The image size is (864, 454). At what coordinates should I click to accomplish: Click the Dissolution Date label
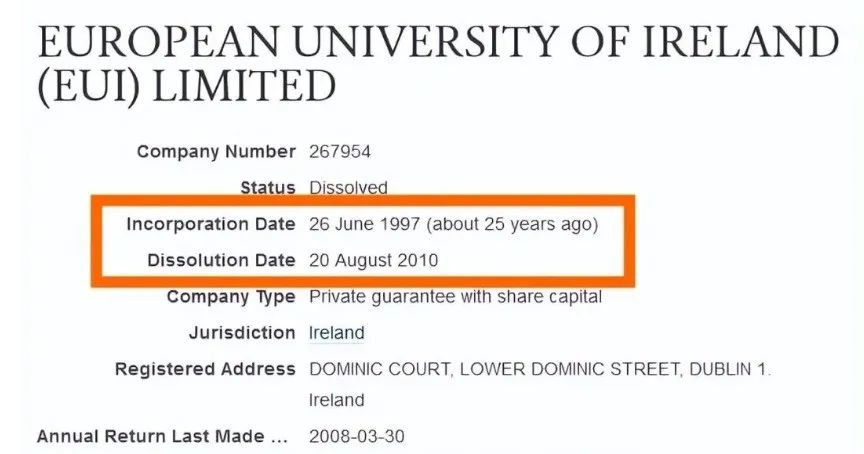(222, 260)
